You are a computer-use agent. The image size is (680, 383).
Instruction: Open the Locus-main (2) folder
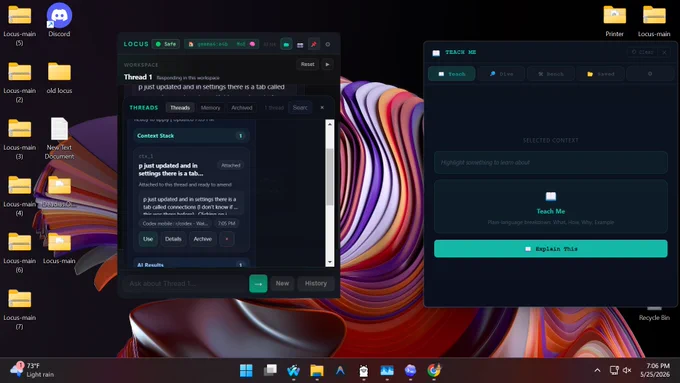point(20,82)
